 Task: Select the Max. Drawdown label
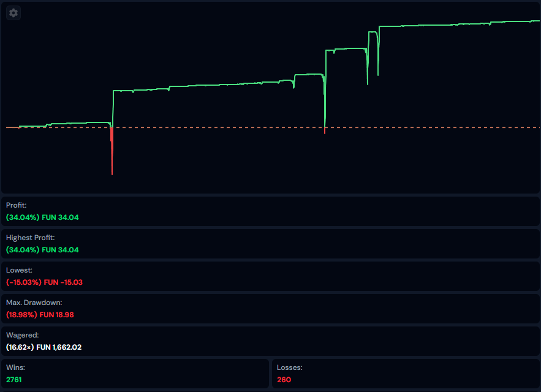[x=34, y=303]
